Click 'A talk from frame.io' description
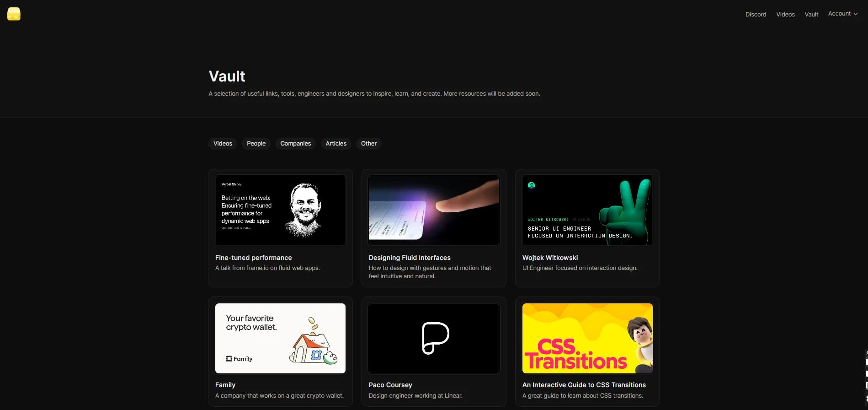 (267, 268)
